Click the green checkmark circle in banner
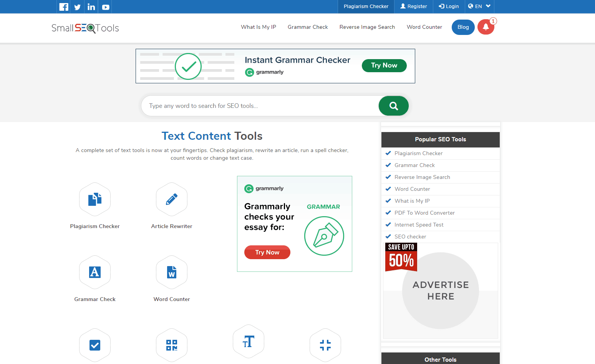Viewport: 595px width, 364px height. pyautogui.click(x=188, y=66)
